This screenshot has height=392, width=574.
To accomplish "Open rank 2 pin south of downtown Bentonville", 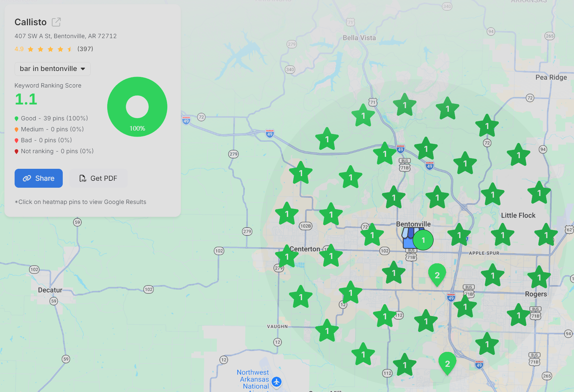I will 437,275.
